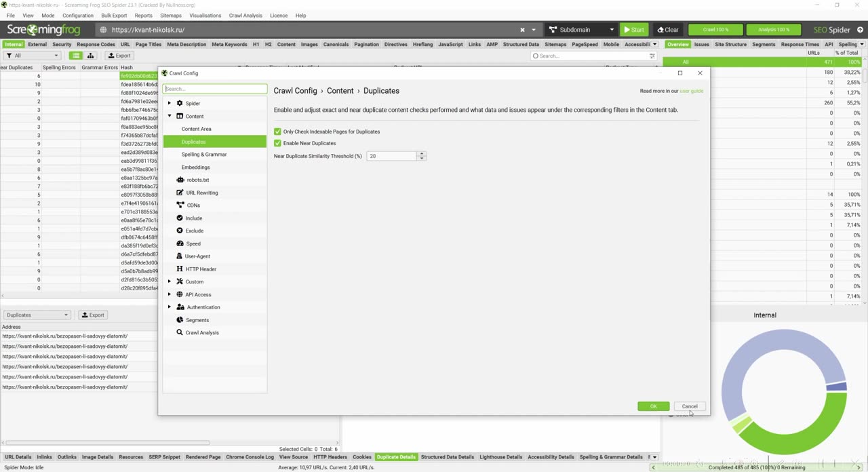Screen dimensions: 868x472
Task: Confirm settings with the OK button
Action: coord(653,406)
